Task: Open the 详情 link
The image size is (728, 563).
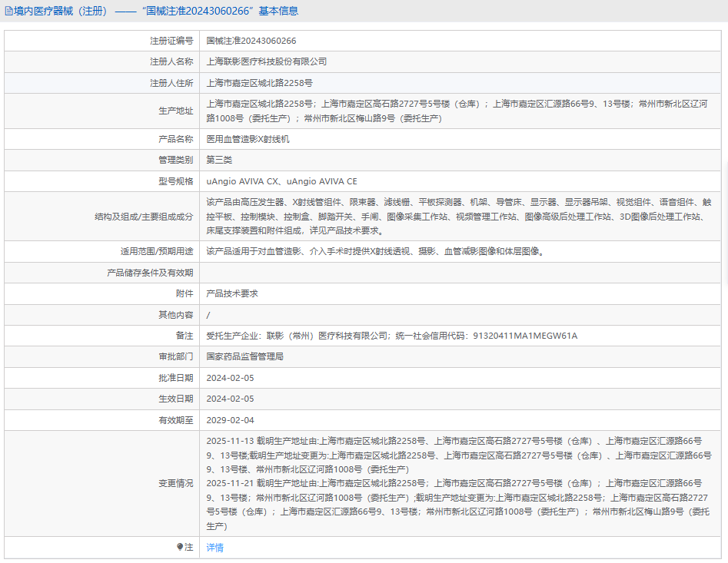Action: tap(215, 548)
